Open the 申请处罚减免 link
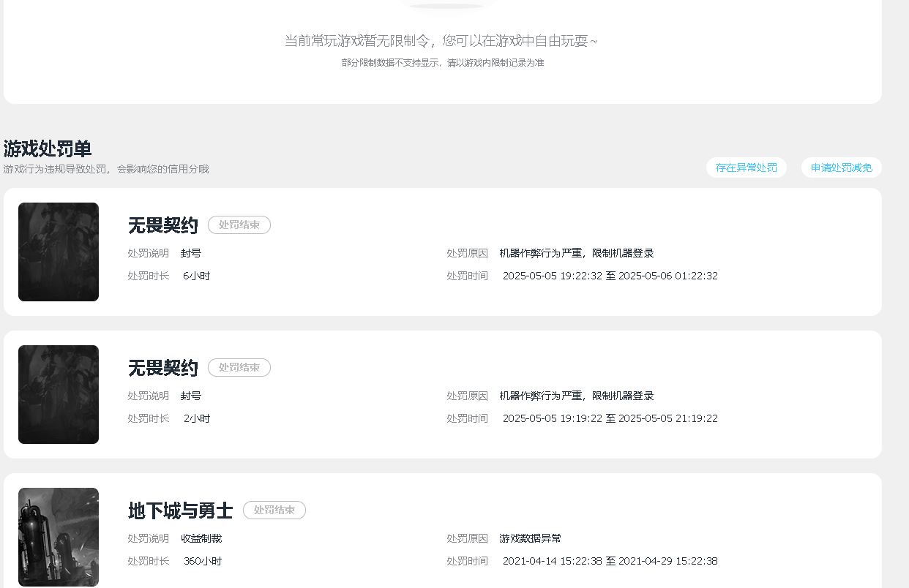909x588 pixels. point(841,167)
